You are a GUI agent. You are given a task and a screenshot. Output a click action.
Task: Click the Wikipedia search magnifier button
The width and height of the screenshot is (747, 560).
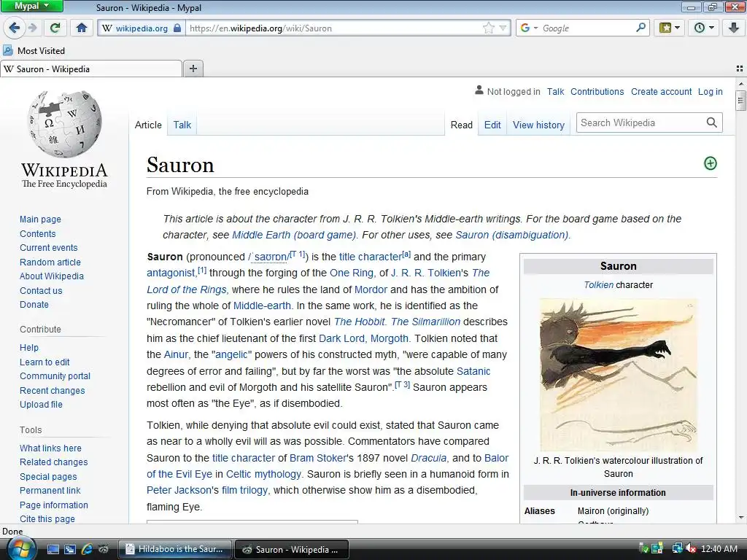click(712, 122)
